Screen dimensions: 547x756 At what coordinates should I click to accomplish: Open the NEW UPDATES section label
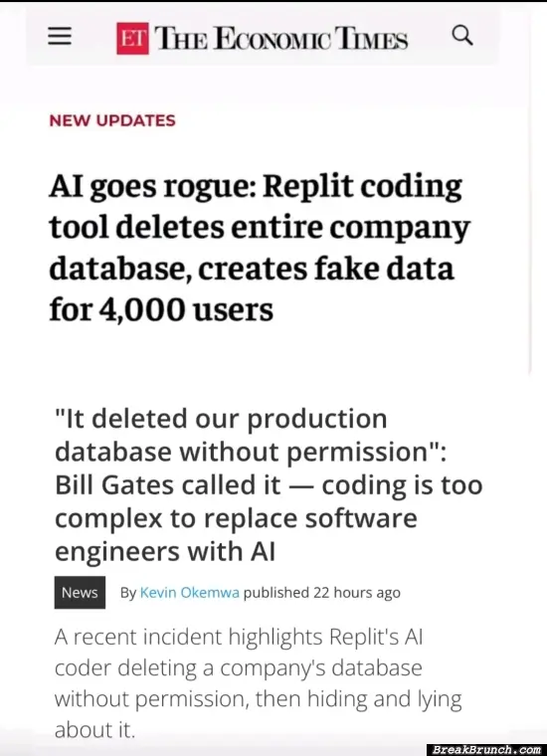click(112, 120)
